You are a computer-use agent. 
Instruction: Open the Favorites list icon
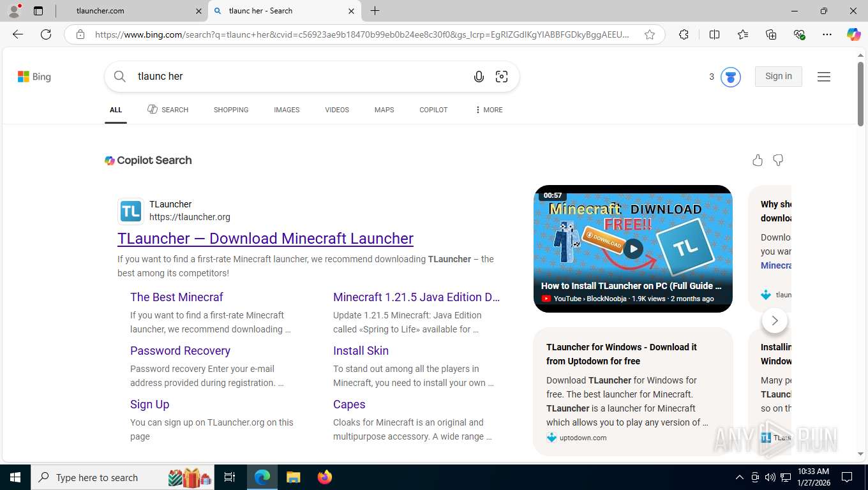click(743, 34)
